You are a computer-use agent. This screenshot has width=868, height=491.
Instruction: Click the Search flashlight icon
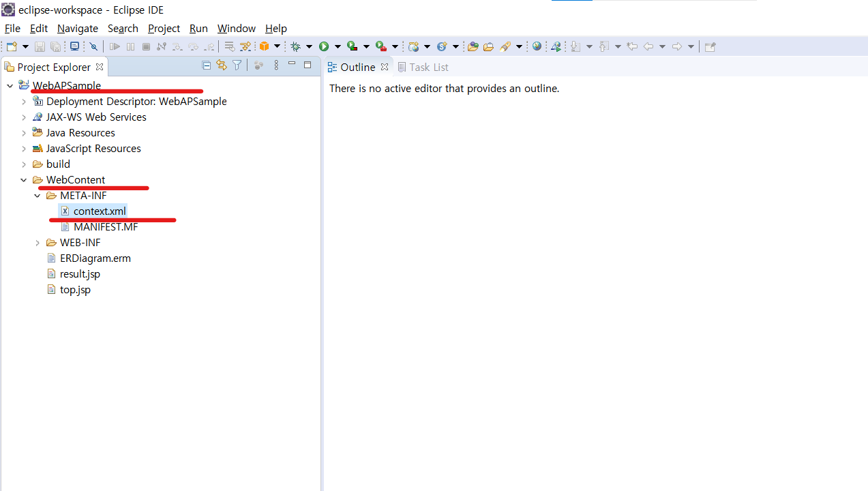pos(505,46)
